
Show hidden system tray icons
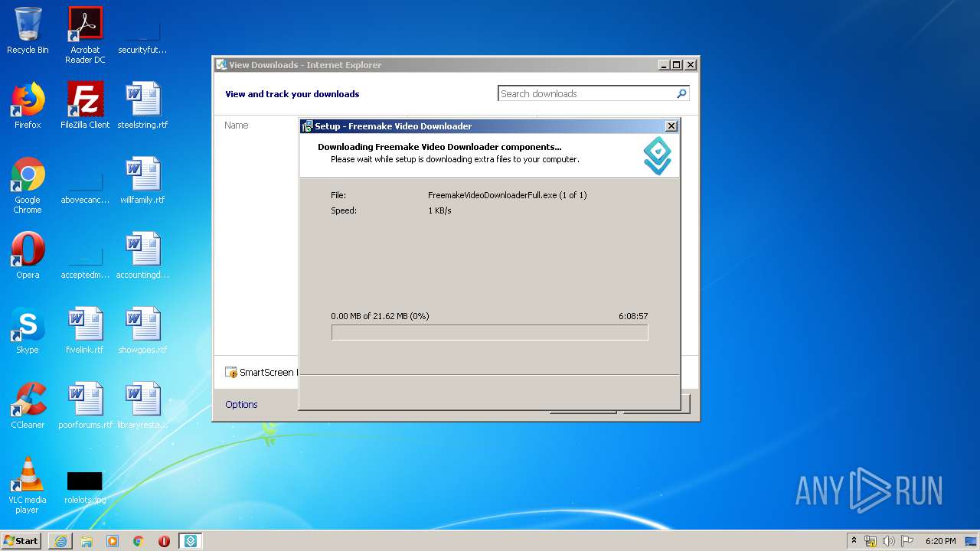click(x=854, y=541)
